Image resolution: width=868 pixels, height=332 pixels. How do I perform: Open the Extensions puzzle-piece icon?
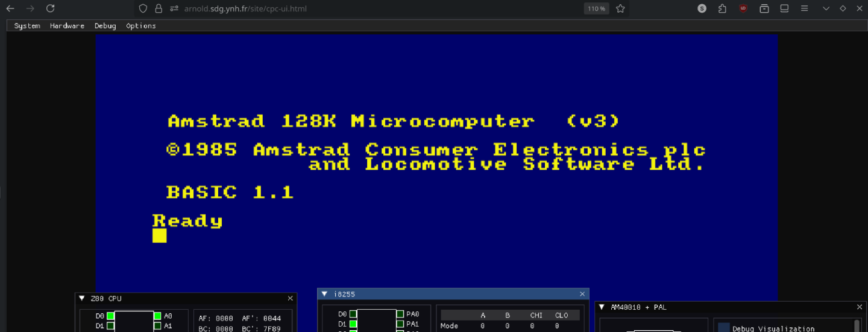(x=722, y=8)
